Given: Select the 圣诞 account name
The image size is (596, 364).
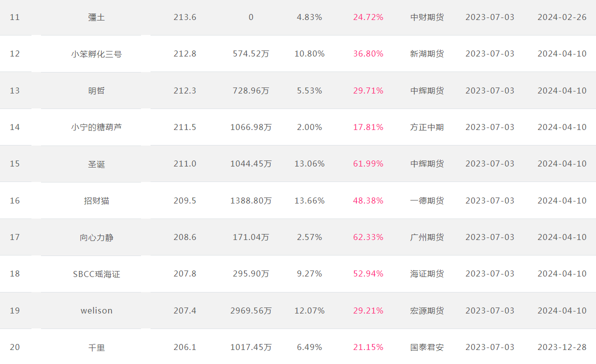Looking at the screenshot, I should [x=96, y=164].
